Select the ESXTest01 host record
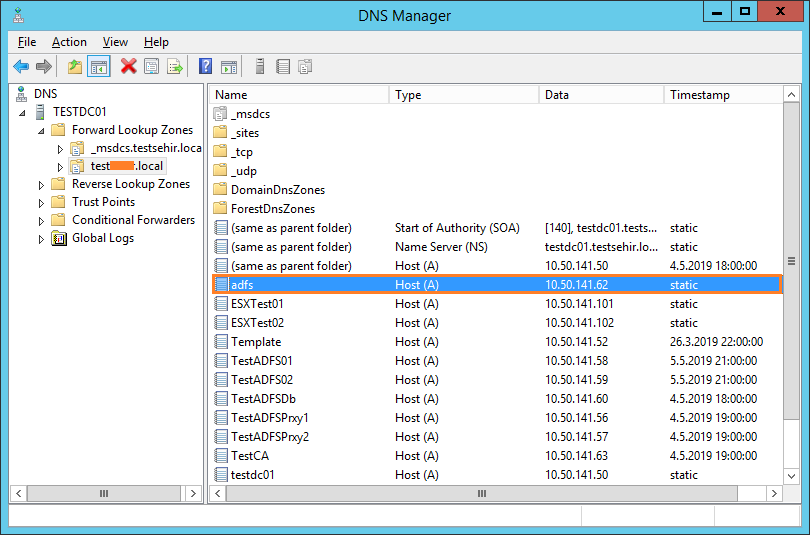Screen dimensions: 810x535 point(497,304)
